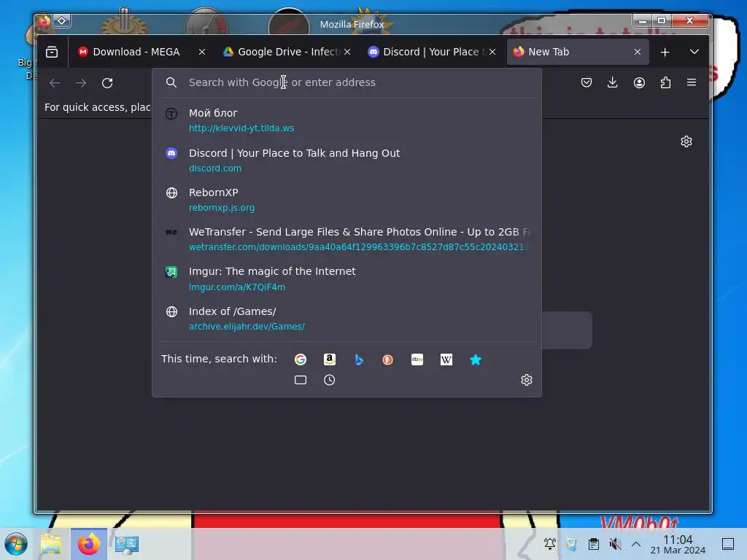Switch to the Discord tab
Viewport: 747px width, 560px height.
tap(432, 52)
